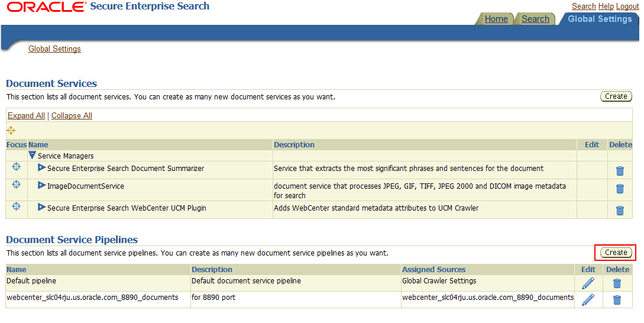Click the Oracle logo
Image resolution: width=644 pixels, height=323 pixels.
(x=47, y=7)
